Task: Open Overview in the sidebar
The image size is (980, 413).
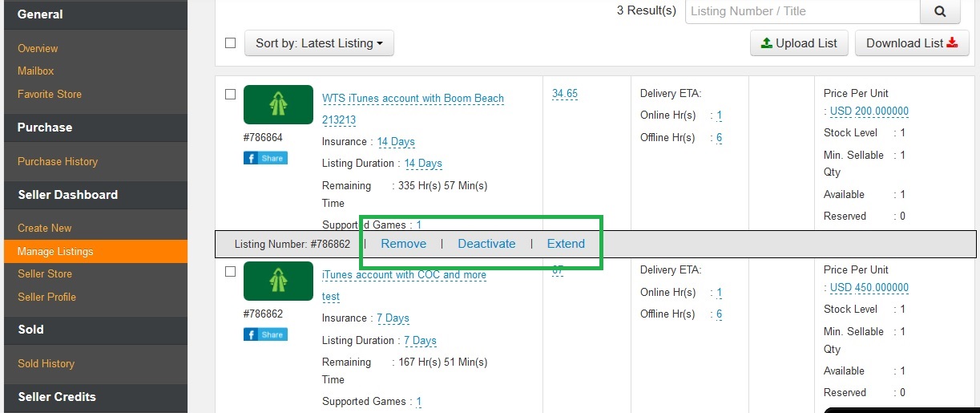Action: pos(38,48)
